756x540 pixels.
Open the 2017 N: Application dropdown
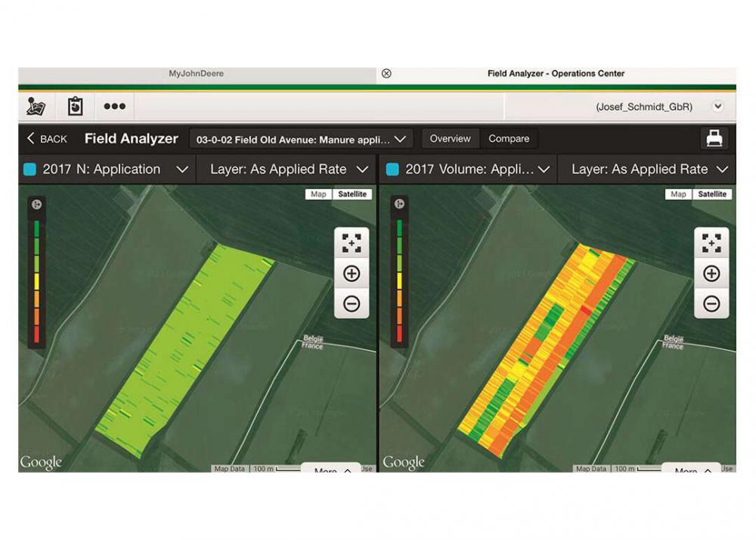click(107, 169)
